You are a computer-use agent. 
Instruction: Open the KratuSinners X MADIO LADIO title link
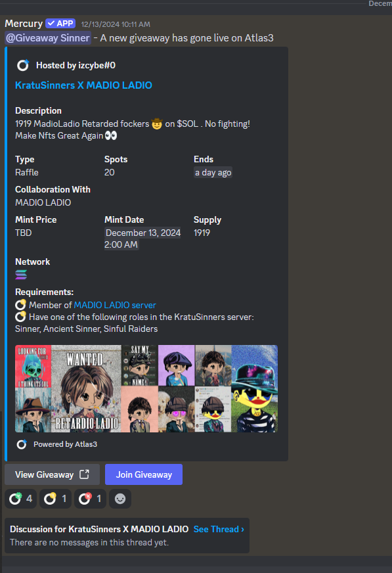click(83, 85)
